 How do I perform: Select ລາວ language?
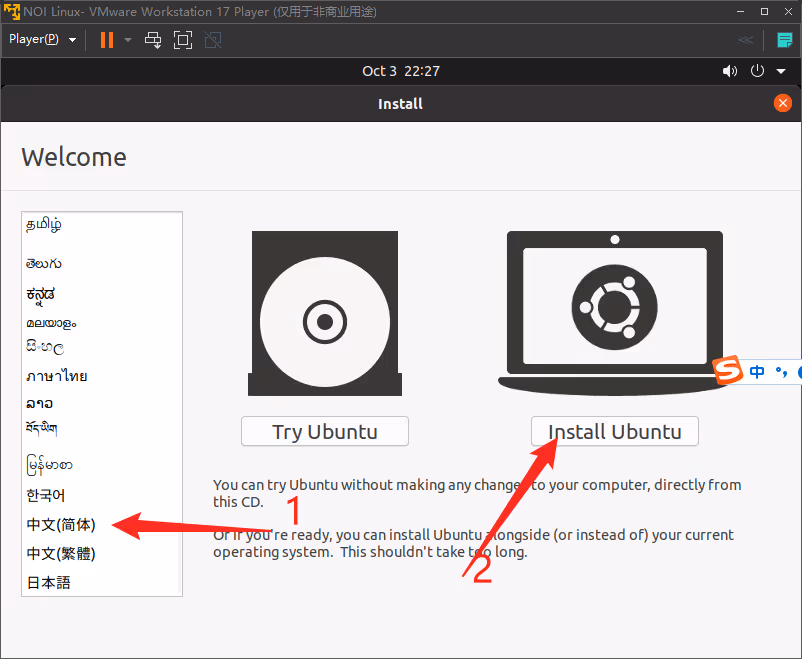39,403
